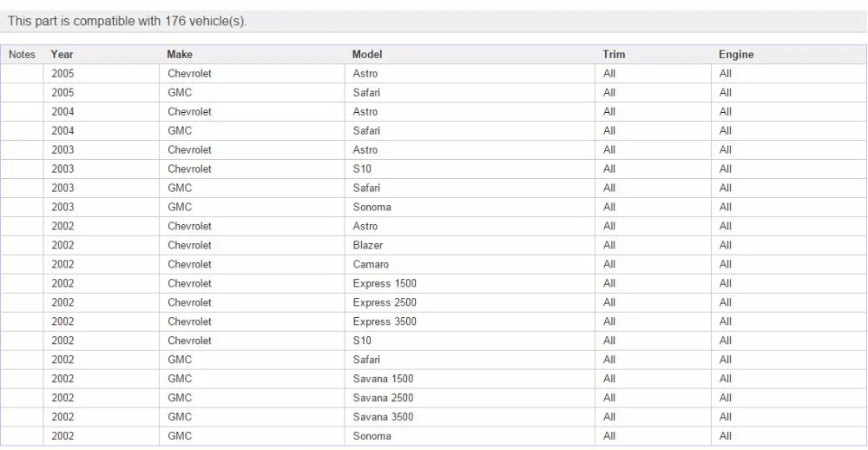Click S10 in the 2002 row
The width and height of the screenshot is (868, 450).
pyautogui.click(x=362, y=341)
